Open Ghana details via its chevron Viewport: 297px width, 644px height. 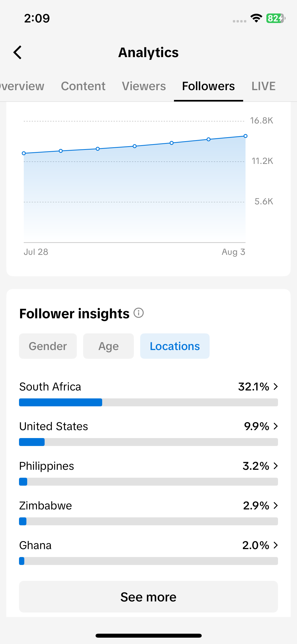276,545
